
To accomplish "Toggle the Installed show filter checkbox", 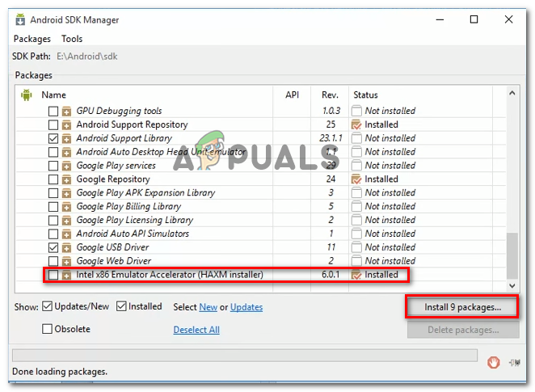I will point(121,306).
